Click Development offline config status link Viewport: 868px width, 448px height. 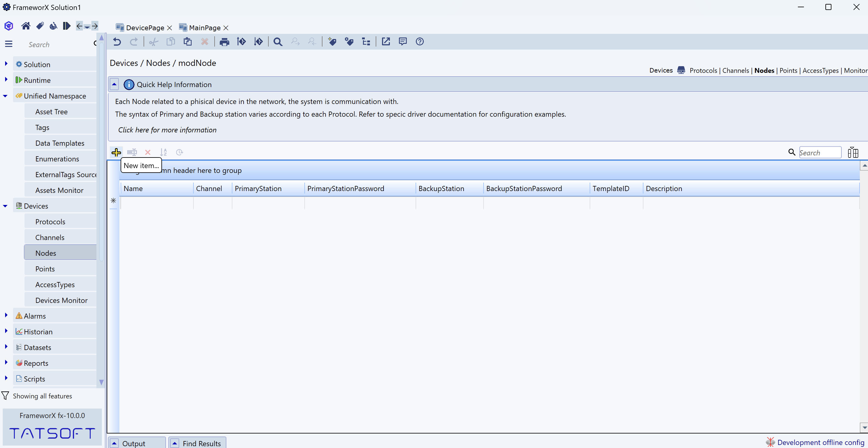821,442
